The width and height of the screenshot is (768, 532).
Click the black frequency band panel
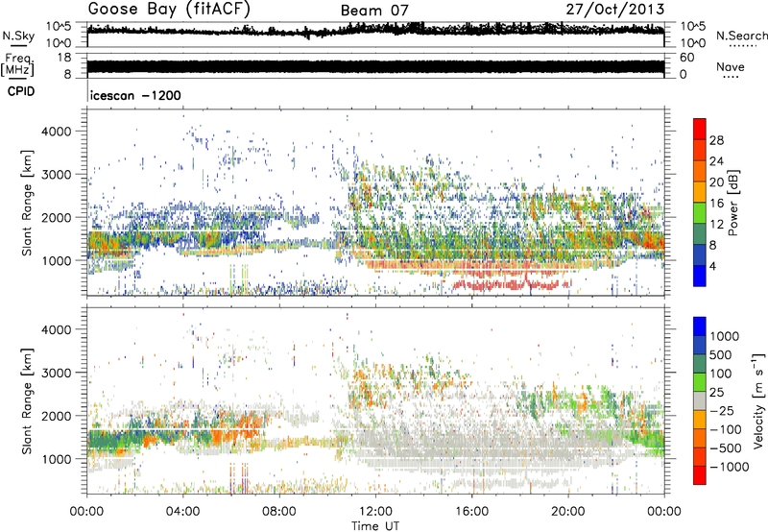(x=375, y=65)
